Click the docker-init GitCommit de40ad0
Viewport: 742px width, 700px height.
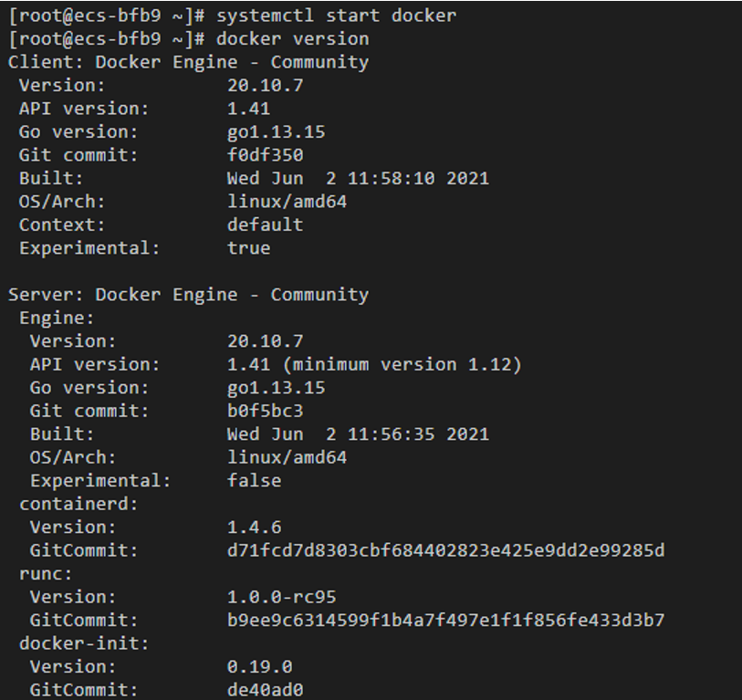[265, 690]
